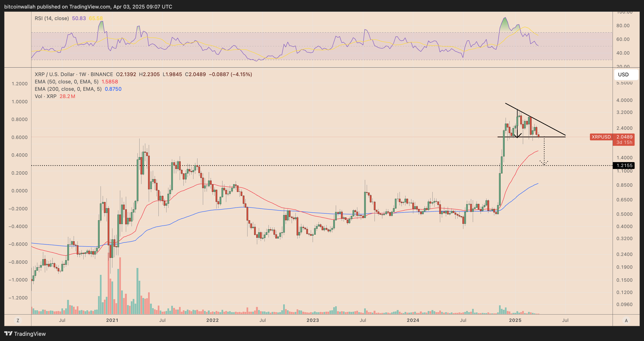Click the EMA (50, close) legend entry
Viewport: 644px width, 341px height.
click(66, 82)
